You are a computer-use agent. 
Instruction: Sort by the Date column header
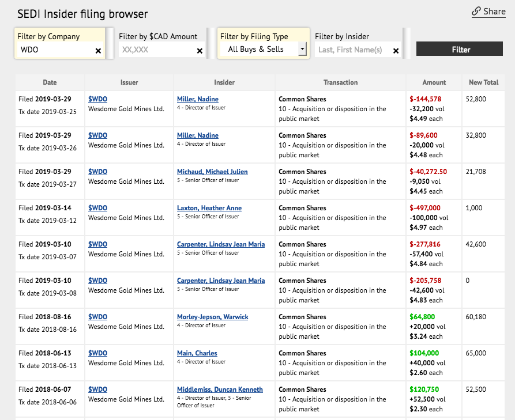click(x=50, y=82)
